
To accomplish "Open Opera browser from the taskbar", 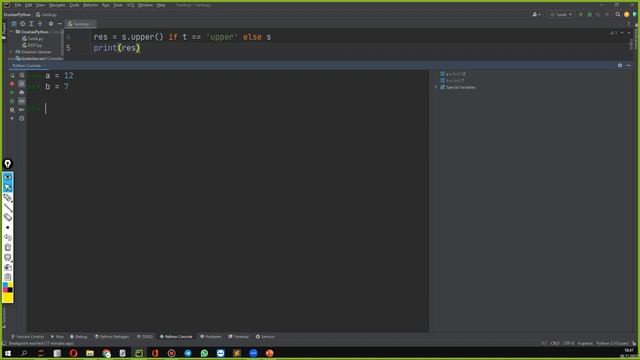I will click(73, 353).
